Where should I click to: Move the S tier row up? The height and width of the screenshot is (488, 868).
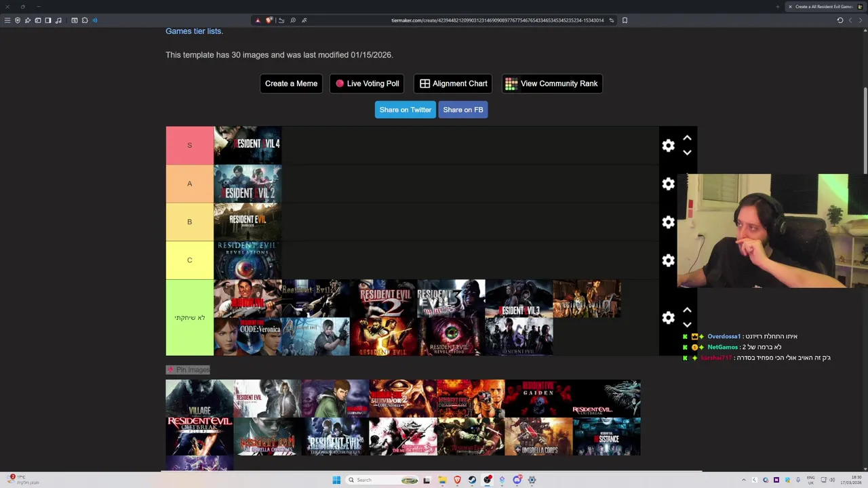tap(687, 138)
